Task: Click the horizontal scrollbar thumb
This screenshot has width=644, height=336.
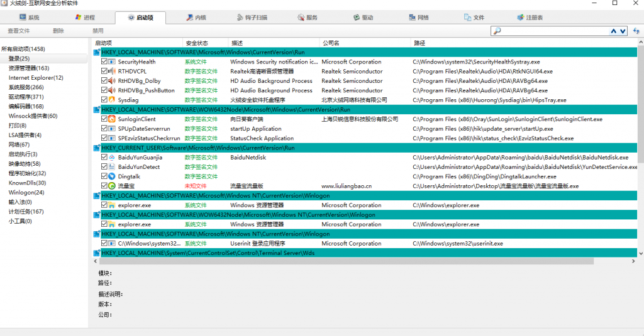Action: click(347, 261)
